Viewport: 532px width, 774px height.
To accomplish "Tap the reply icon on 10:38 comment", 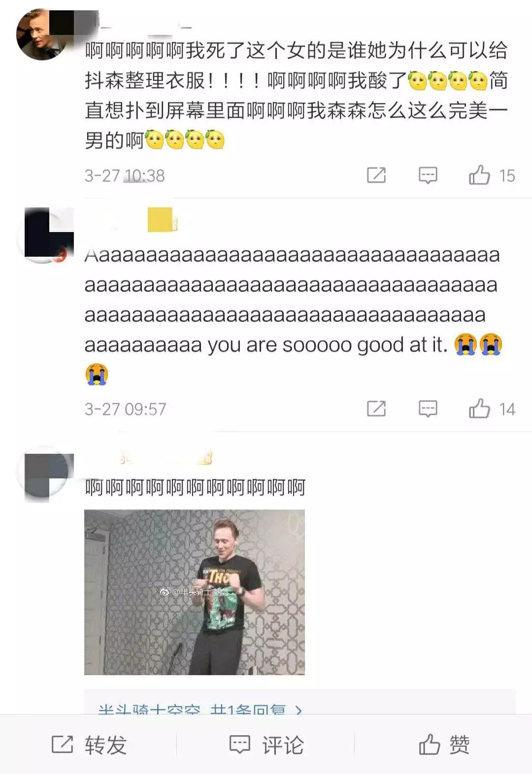I will pyautogui.click(x=428, y=175).
